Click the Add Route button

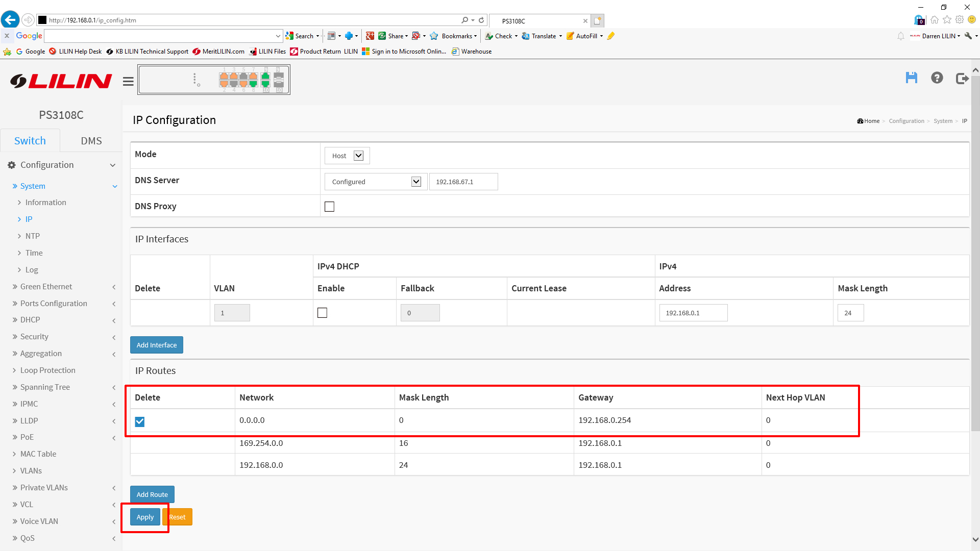(152, 494)
